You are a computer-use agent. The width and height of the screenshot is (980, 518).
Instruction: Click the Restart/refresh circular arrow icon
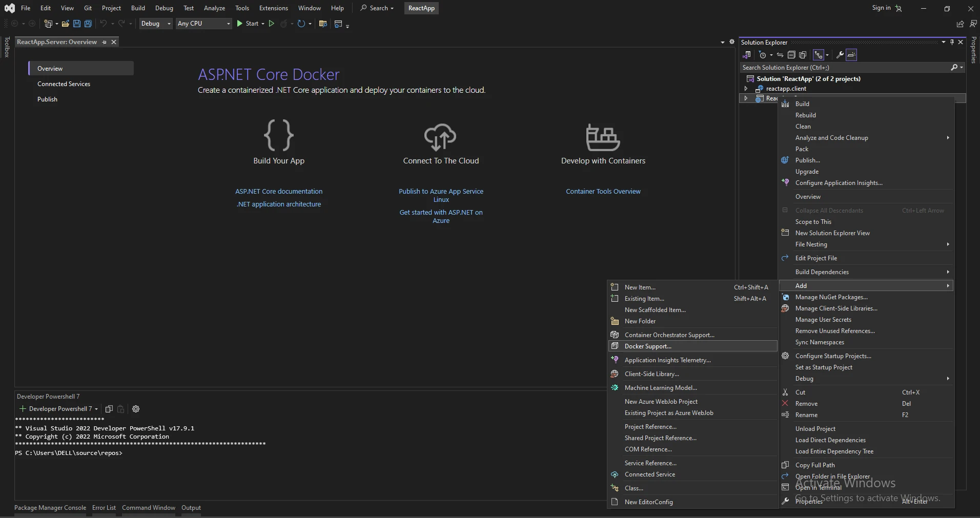coord(301,24)
